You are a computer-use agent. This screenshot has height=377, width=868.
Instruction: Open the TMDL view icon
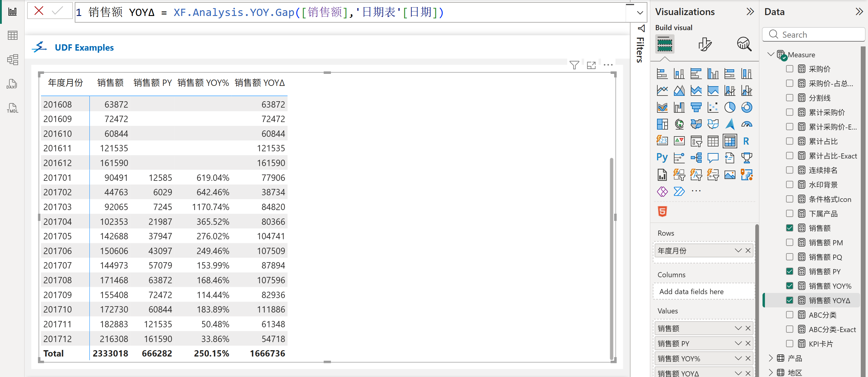(x=12, y=108)
